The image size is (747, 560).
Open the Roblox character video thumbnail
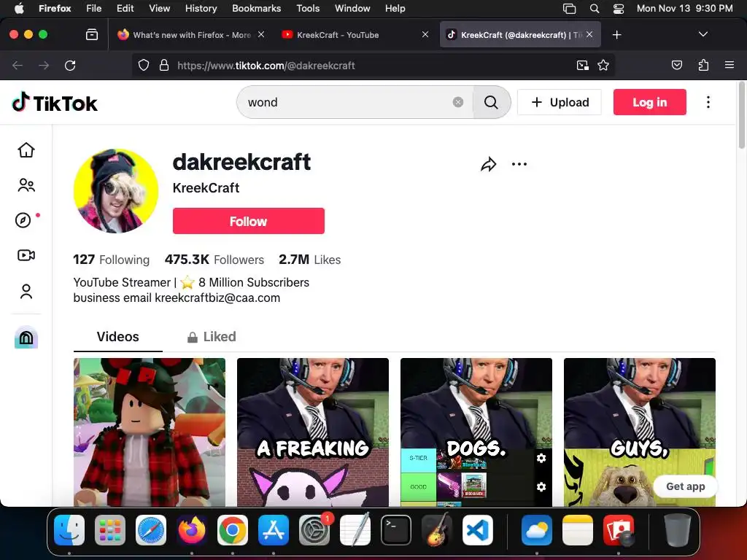(x=149, y=432)
